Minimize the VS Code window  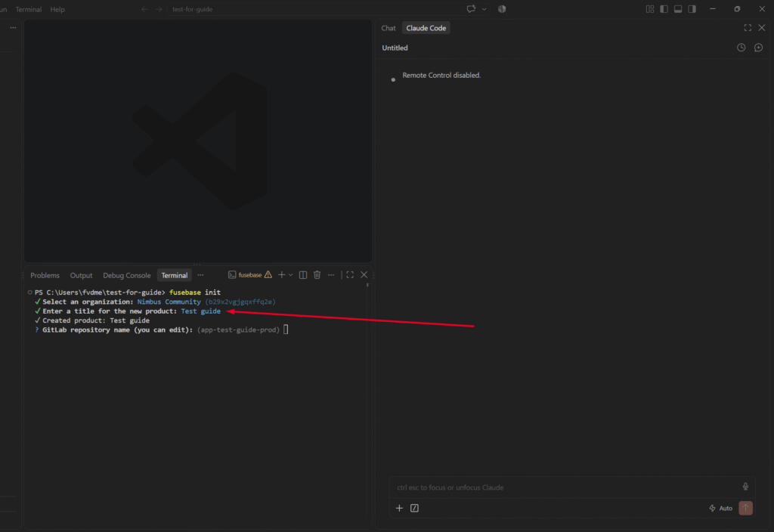713,9
